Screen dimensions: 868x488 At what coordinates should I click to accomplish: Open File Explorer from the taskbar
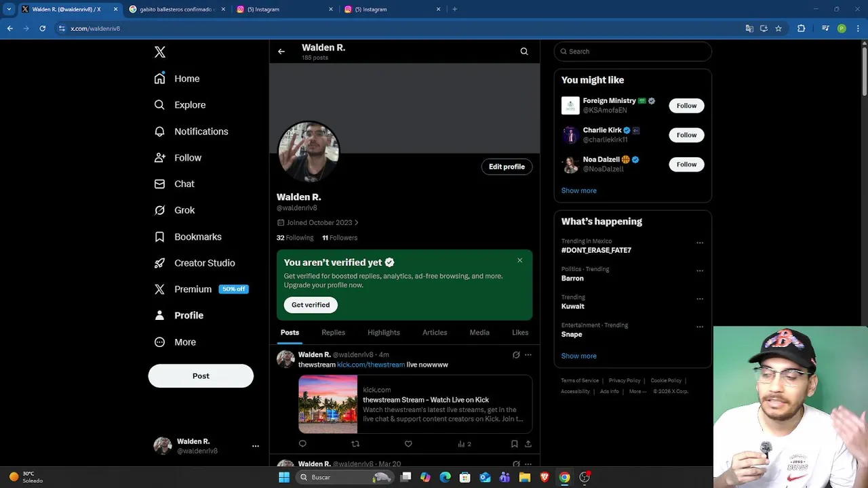525,477
